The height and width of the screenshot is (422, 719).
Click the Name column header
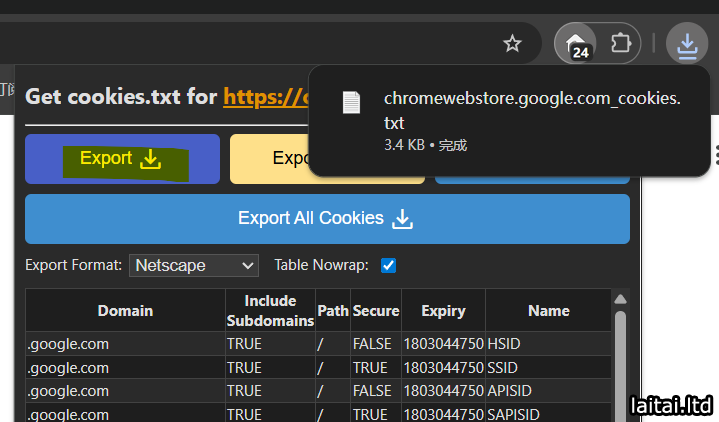coord(548,311)
